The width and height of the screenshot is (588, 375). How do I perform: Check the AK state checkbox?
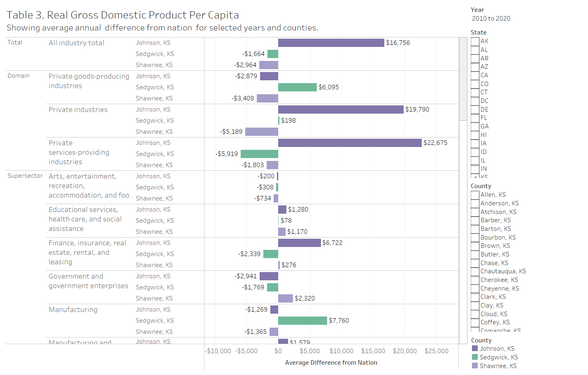[475, 41]
